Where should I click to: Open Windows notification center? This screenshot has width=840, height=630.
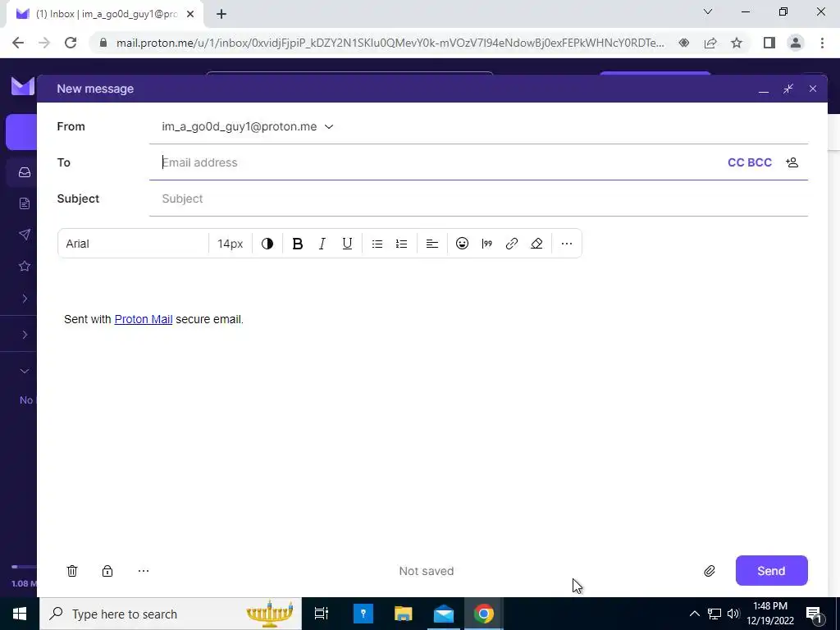(815, 614)
